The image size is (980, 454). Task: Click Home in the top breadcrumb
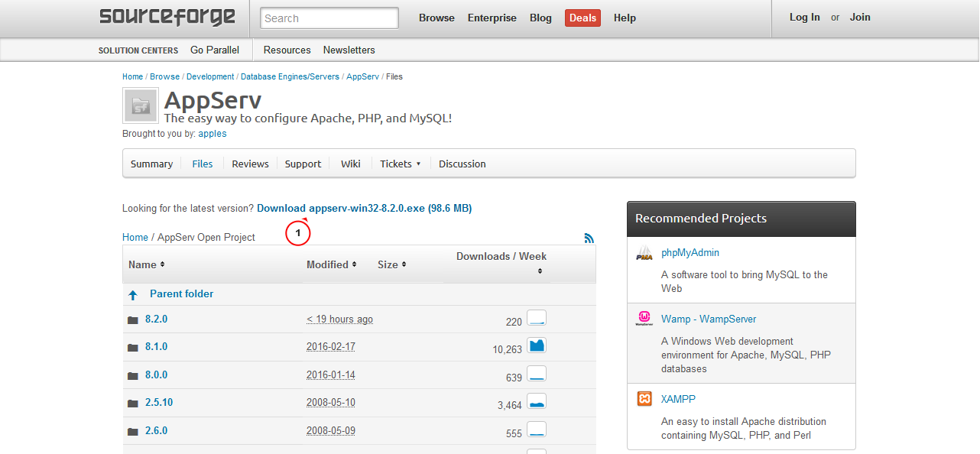pos(132,76)
